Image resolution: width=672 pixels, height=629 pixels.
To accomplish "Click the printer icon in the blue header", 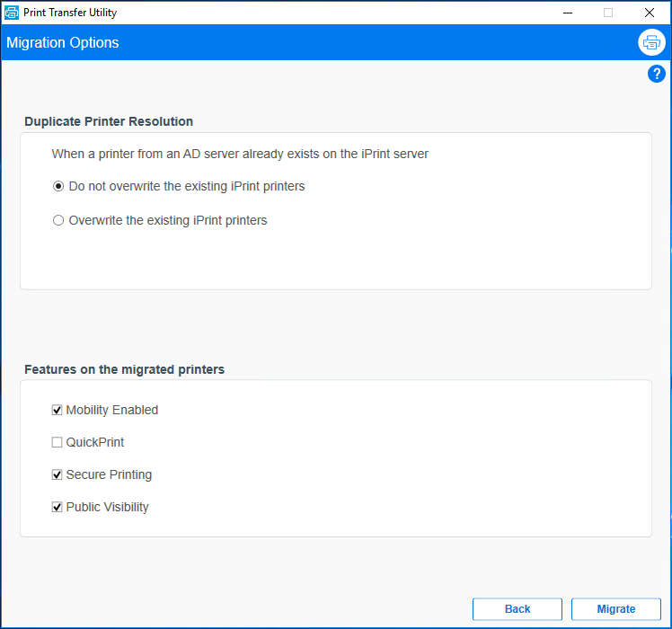I will point(651,42).
